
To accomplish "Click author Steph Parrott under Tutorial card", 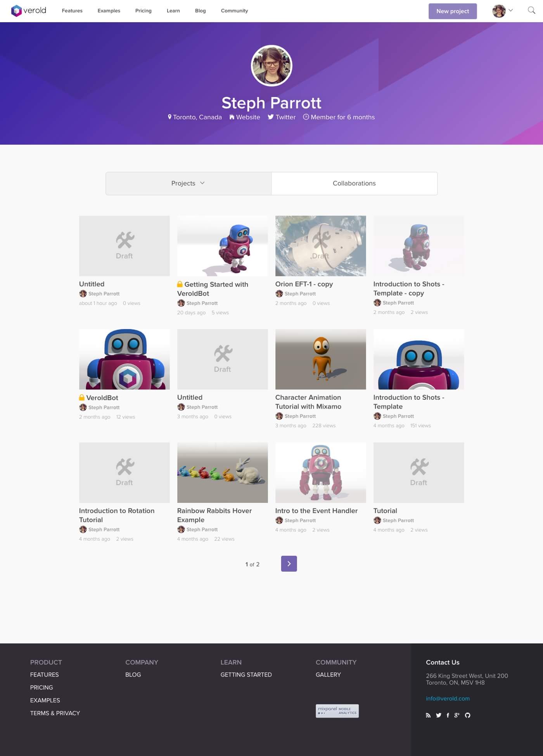I will (x=398, y=520).
